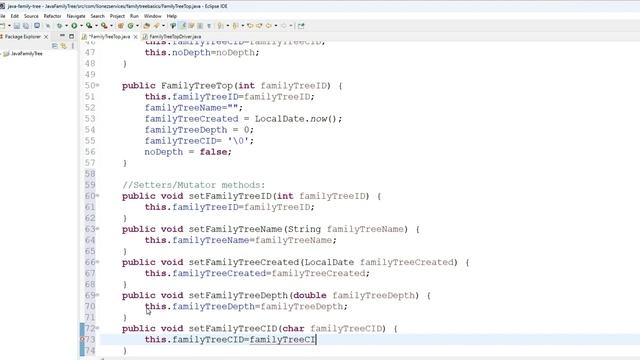Click the Last Edit Location icon
The height and width of the screenshot is (360, 640).
pyautogui.click(x=250, y=26)
